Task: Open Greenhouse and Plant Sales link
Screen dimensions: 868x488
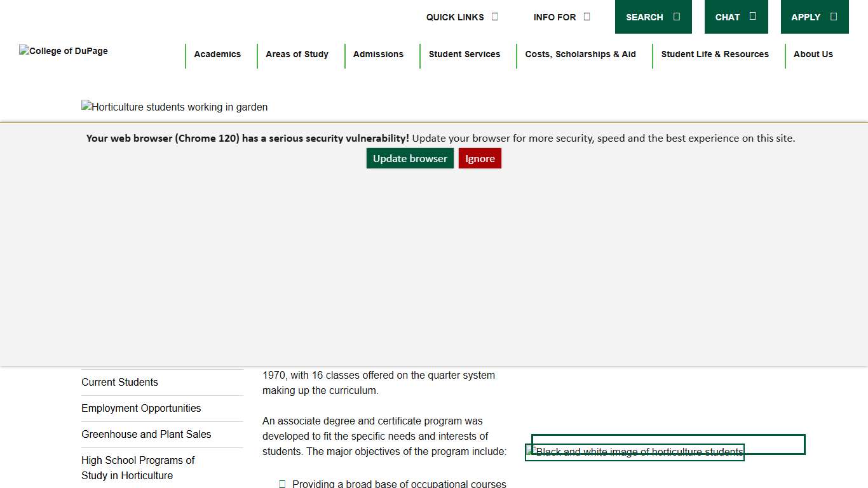Action: pos(146,435)
